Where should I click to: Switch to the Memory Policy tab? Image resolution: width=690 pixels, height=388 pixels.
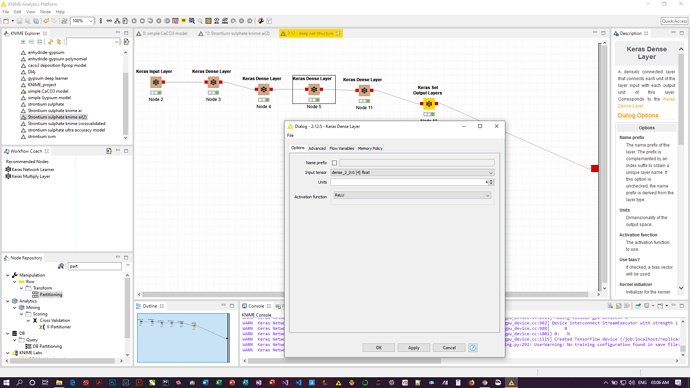pos(370,148)
